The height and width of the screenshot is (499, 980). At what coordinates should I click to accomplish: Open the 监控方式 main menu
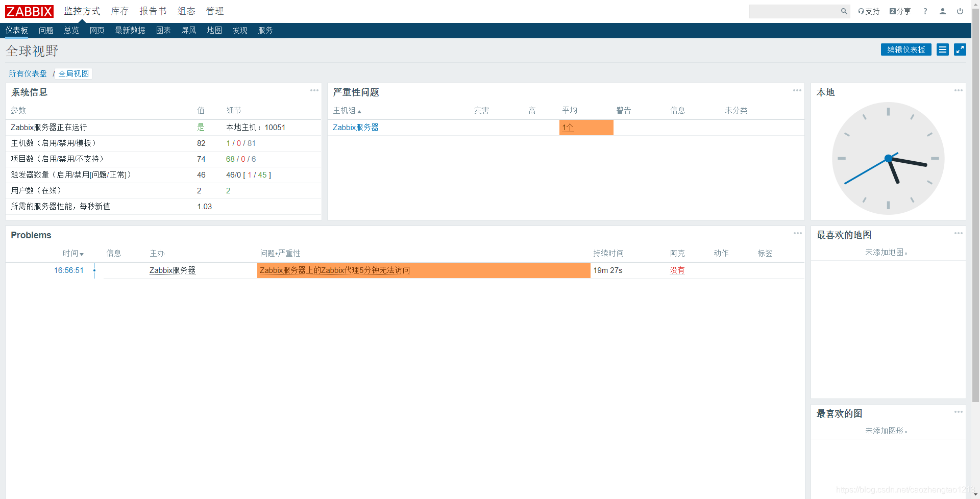tap(82, 11)
